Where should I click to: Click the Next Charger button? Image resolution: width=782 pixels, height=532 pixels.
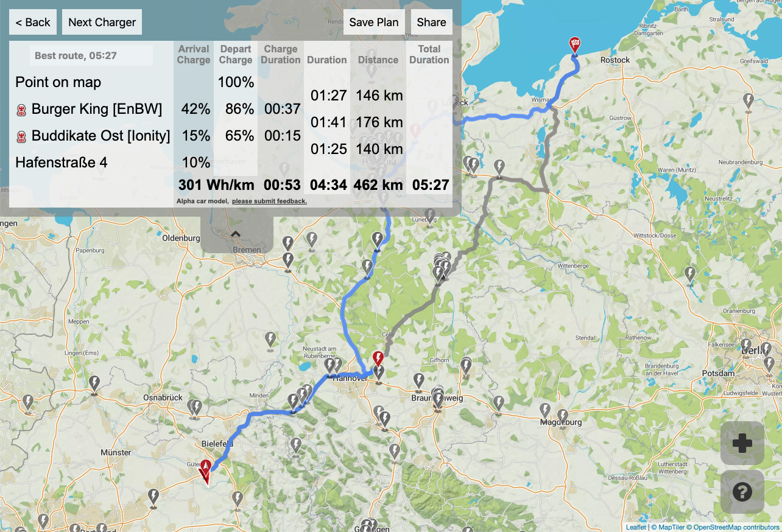(x=102, y=23)
